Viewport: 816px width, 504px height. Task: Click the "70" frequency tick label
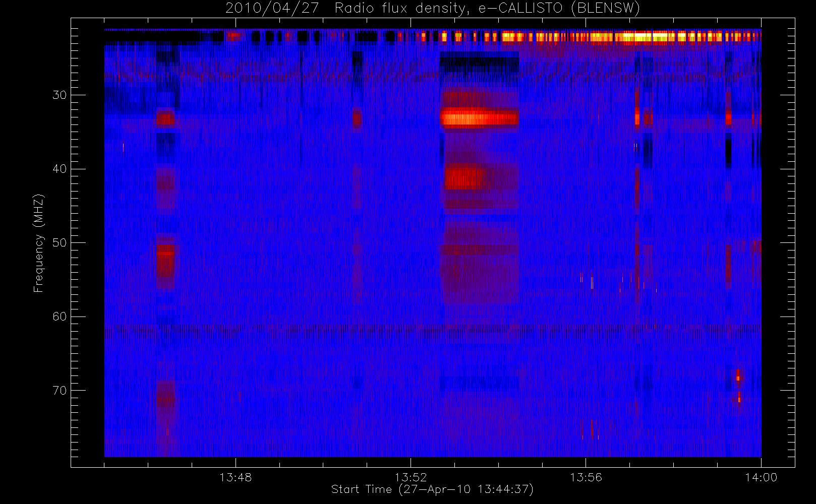(60, 391)
